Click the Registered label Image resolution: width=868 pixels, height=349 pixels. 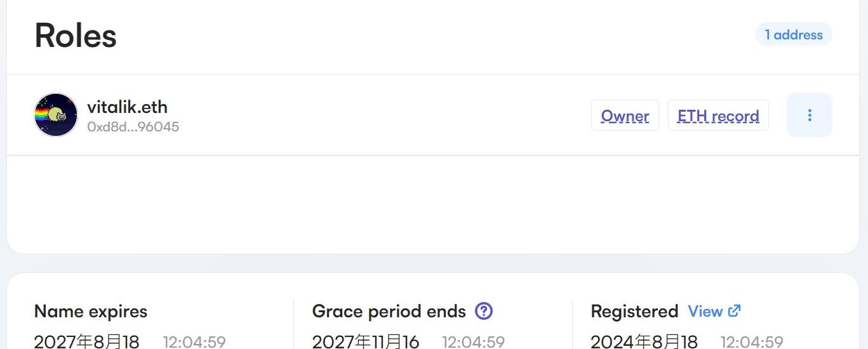[x=634, y=312]
